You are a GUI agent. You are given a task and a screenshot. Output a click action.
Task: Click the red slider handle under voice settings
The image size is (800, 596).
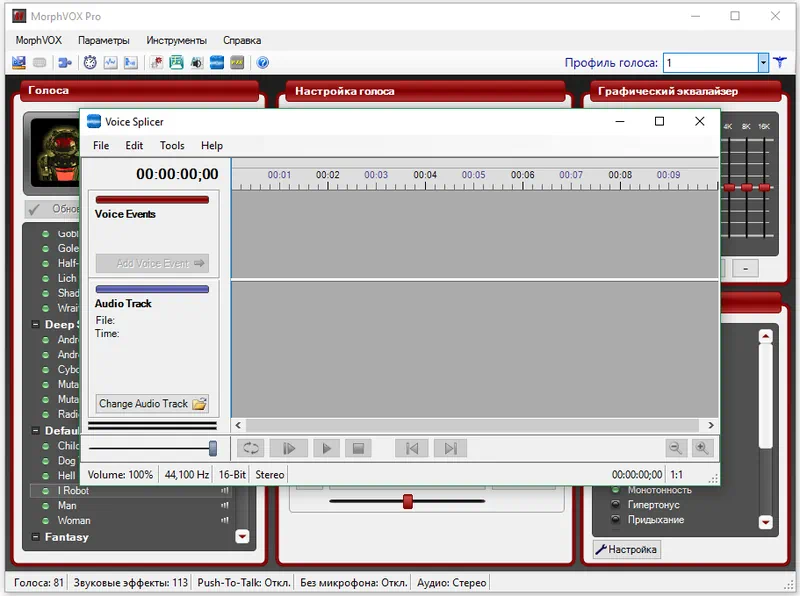click(408, 501)
